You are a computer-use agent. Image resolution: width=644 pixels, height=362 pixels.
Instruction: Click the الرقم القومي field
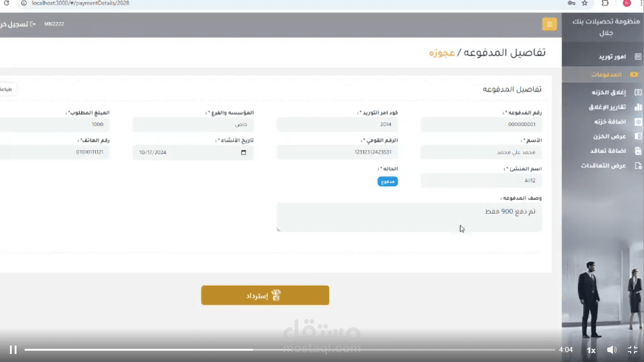[337, 152]
